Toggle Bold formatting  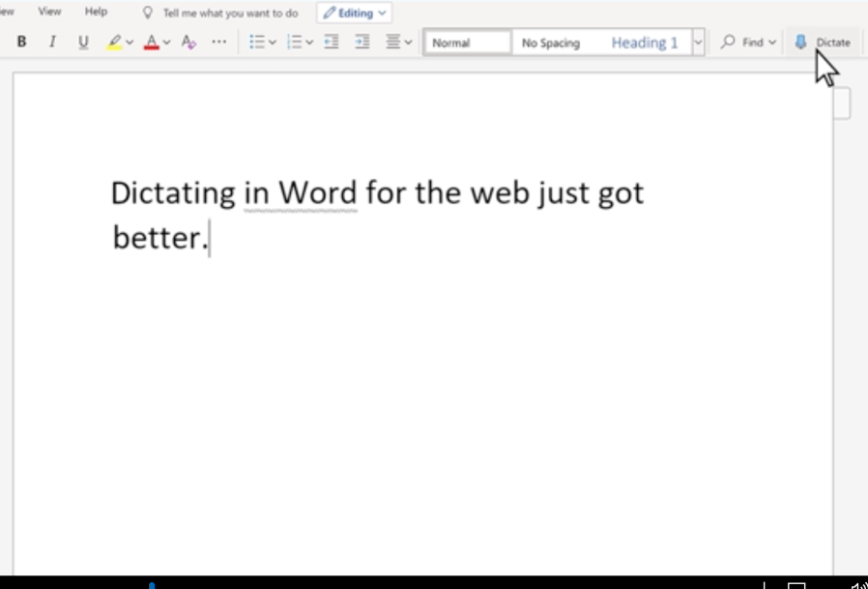[21, 42]
